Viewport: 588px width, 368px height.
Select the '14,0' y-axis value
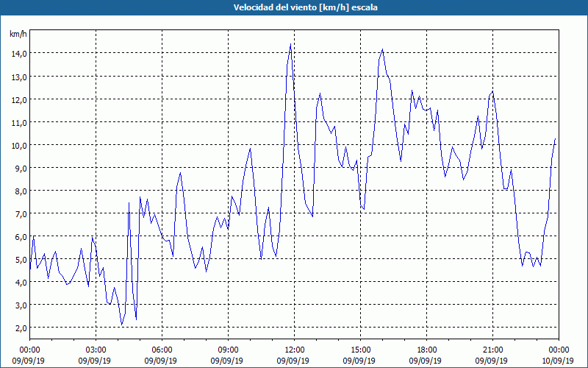[19, 54]
